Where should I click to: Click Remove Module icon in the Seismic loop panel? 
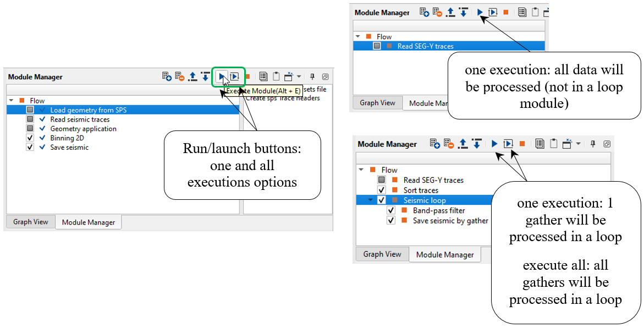448,144
